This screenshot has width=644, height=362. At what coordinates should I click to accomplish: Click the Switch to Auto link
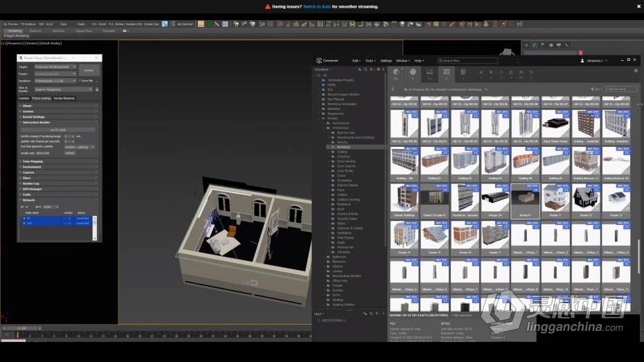click(x=316, y=6)
